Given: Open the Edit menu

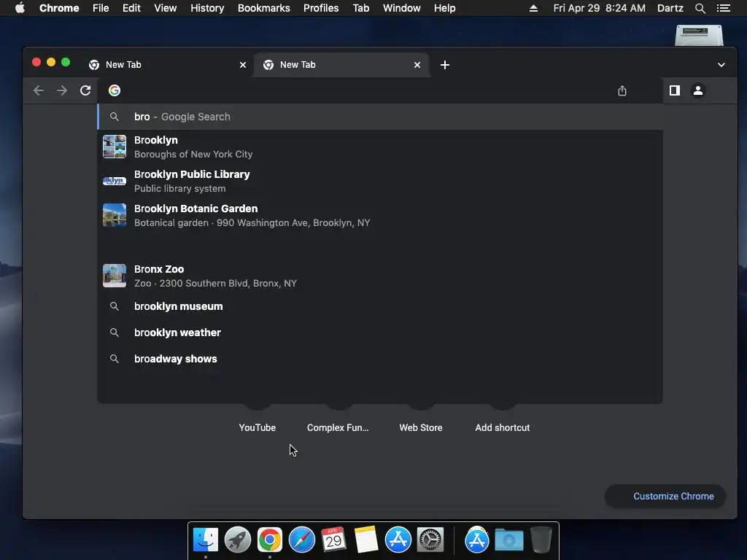Looking at the screenshot, I should 131,8.
